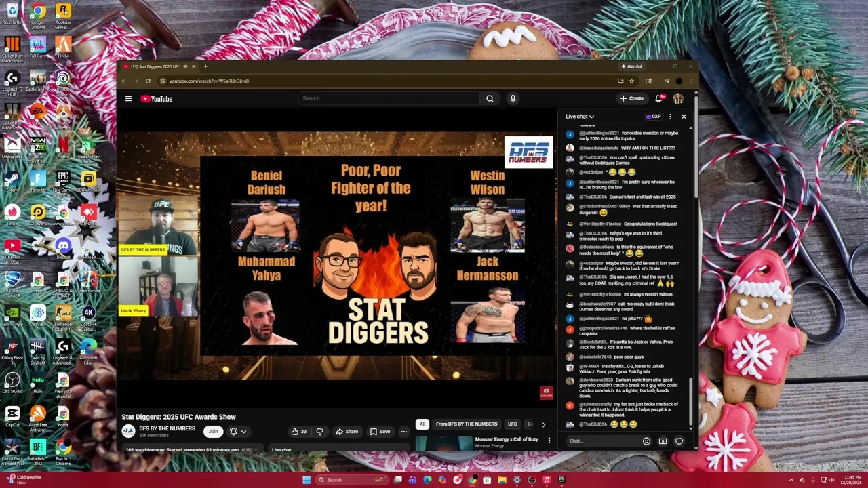Viewport: 868px width, 488px height.
Task: Click the DFS BY THE NUMBERS channel avatar
Action: pyautogui.click(x=128, y=431)
